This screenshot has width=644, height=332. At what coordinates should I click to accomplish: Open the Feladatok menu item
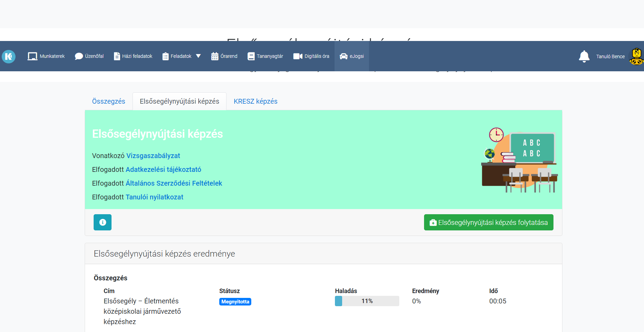pos(177,56)
